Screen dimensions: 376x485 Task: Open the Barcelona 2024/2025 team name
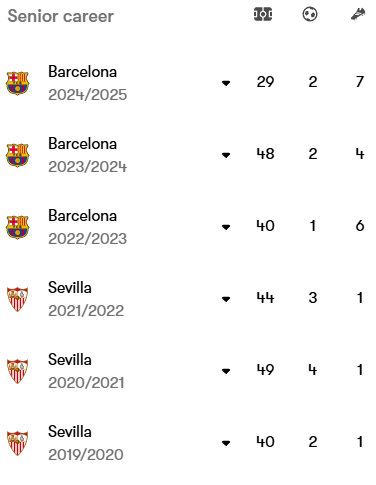[83, 71]
